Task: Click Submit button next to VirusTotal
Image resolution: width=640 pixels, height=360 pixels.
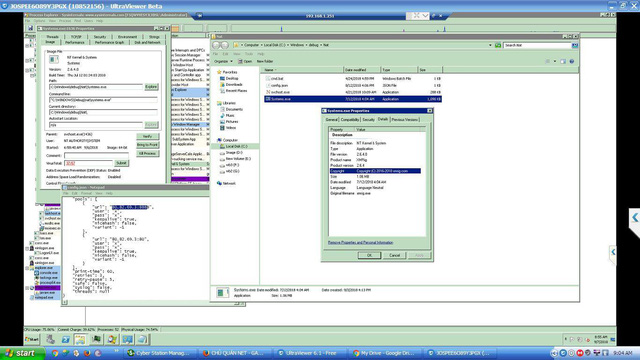Action: tap(121, 163)
